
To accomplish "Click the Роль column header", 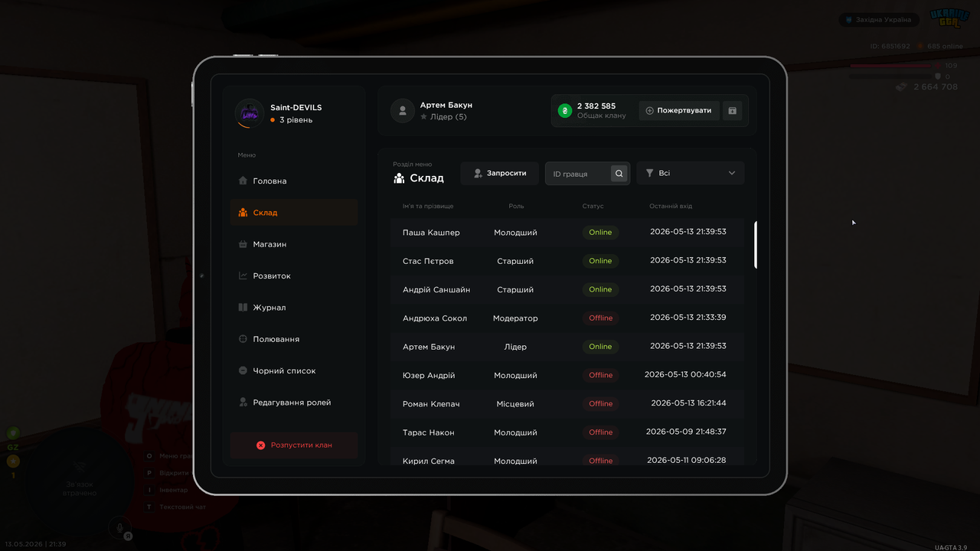I will pos(516,206).
